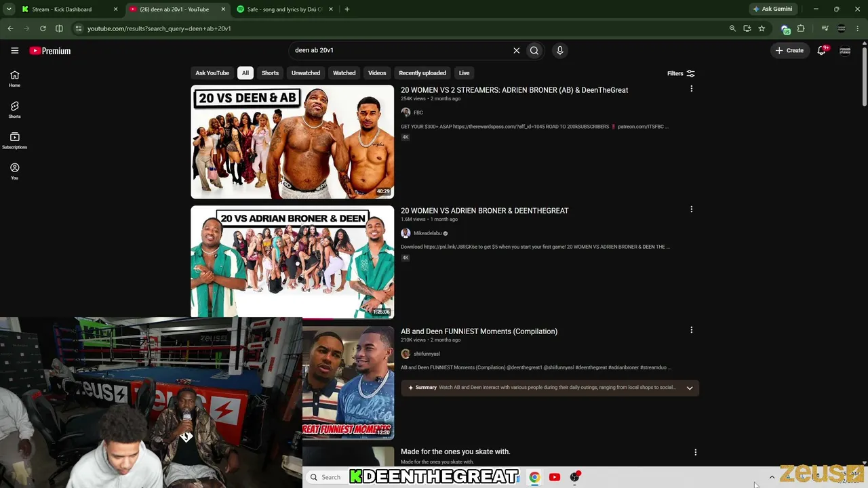Open the Mikeadelabu channel avatar
868x488 pixels.
point(406,233)
